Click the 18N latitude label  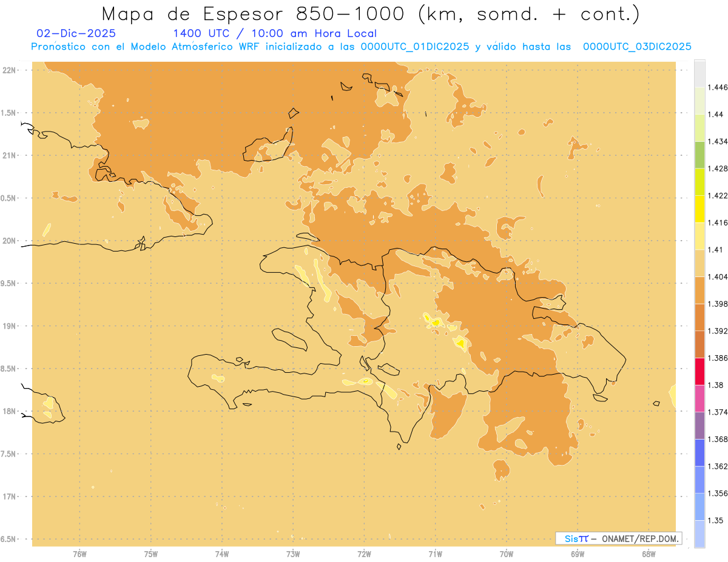click(9, 411)
